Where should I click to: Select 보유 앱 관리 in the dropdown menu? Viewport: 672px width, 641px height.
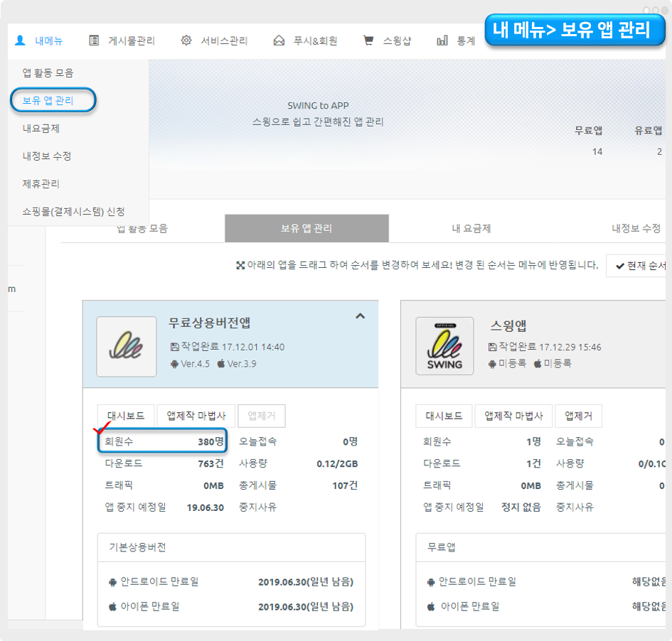[48, 100]
